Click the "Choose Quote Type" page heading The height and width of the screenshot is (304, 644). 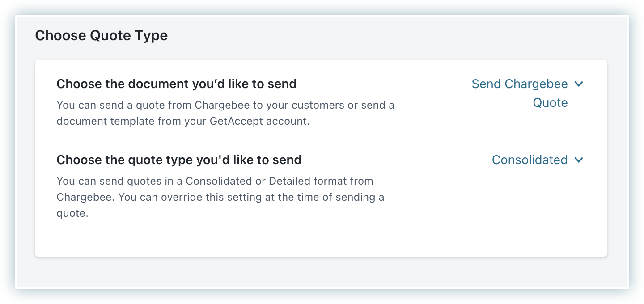[x=102, y=35]
